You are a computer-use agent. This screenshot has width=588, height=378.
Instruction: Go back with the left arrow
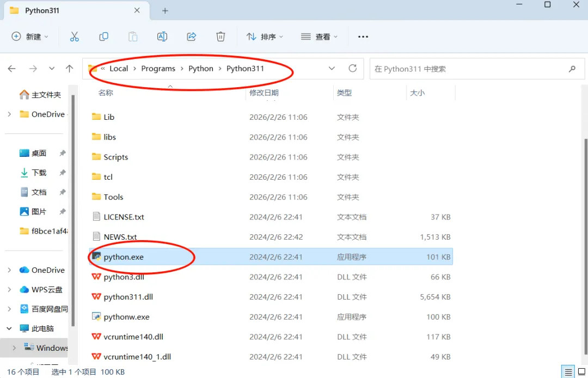click(11, 69)
